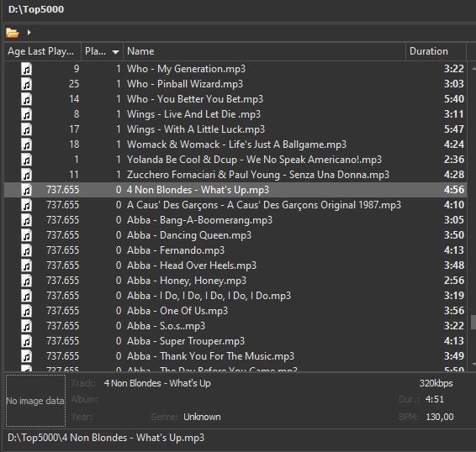Click age value 18 for Womack & Womack
Screen dimensions: 476x452
click(x=74, y=145)
